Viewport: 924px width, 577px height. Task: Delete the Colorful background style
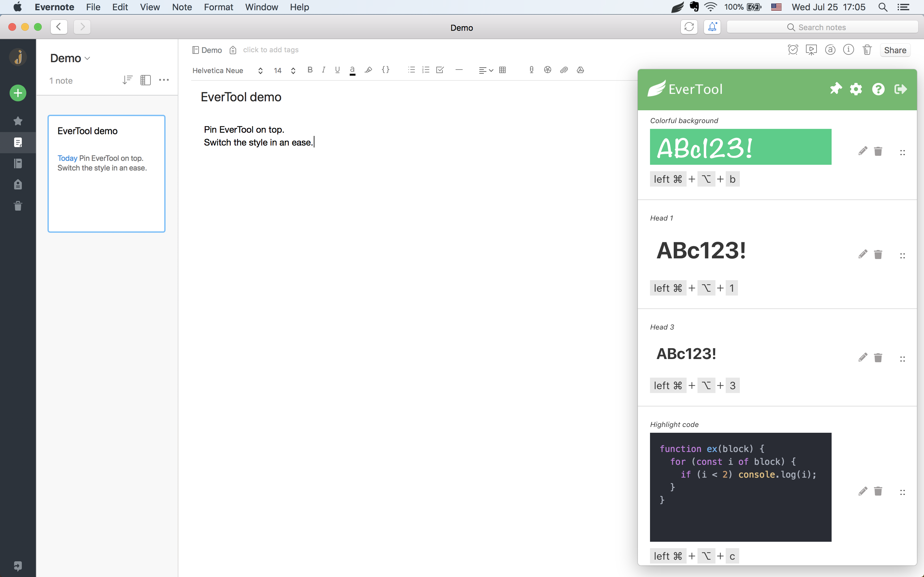coord(878,151)
